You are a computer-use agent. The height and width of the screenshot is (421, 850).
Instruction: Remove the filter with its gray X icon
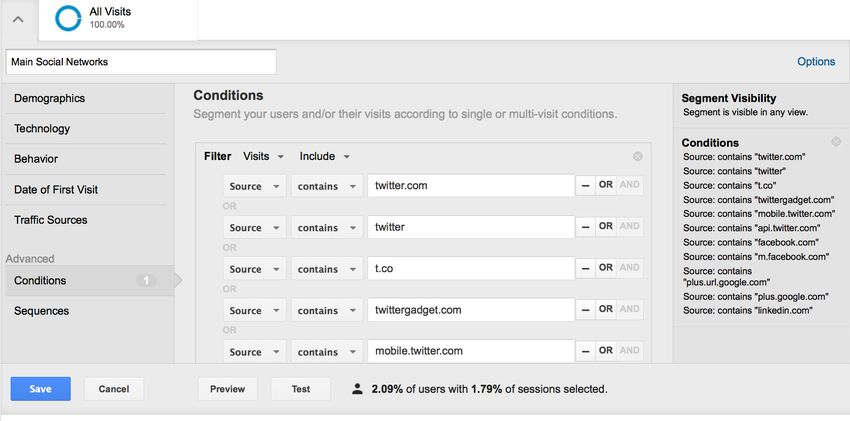tap(638, 157)
